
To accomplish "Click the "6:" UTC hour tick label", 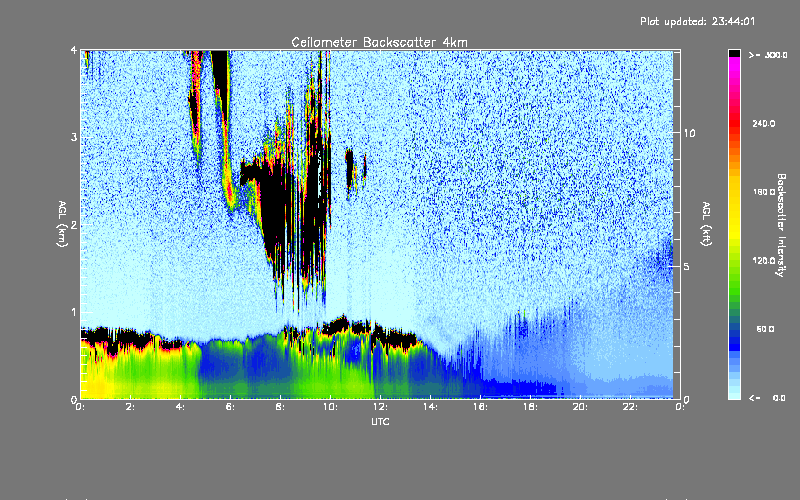I will [230, 407].
